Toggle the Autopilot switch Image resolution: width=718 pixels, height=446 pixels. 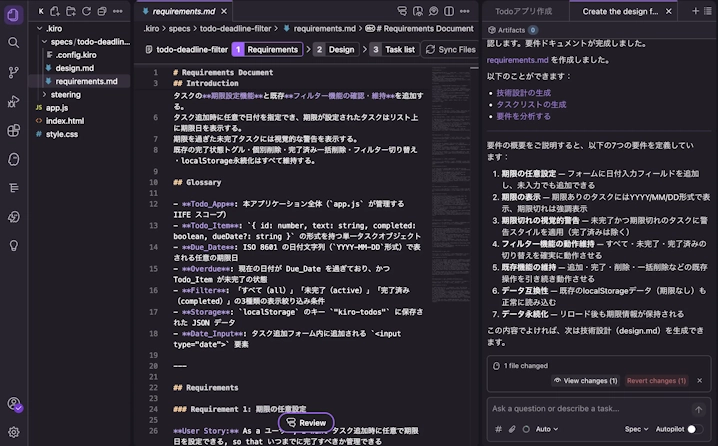click(695, 429)
